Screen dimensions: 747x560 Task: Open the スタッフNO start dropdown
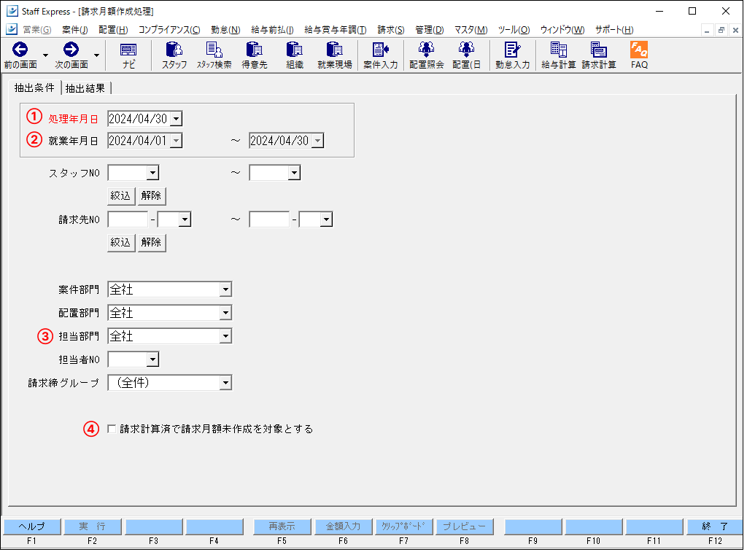pyautogui.click(x=152, y=173)
